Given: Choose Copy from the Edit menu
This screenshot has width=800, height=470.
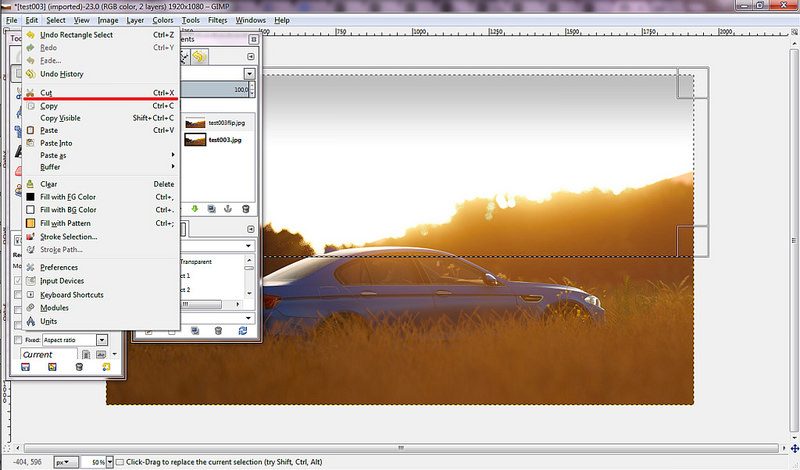Looking at the screenshot, I should (x=101, y=106).
